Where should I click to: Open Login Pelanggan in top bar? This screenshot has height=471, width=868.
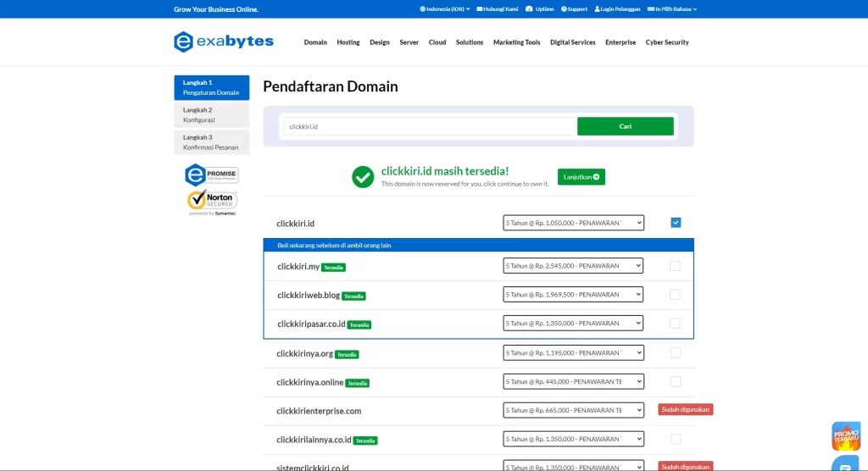(617, 8)
